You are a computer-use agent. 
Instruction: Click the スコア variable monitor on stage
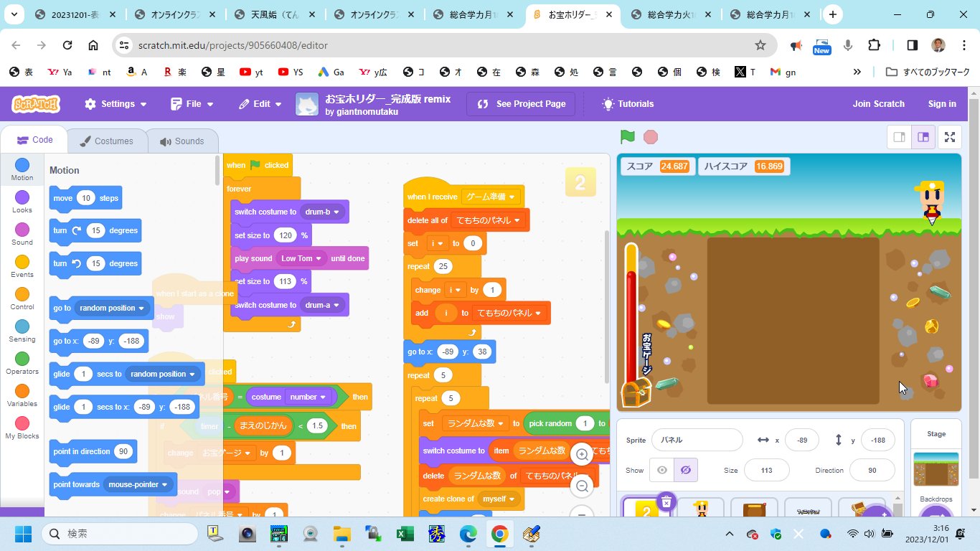pos(656,166)
